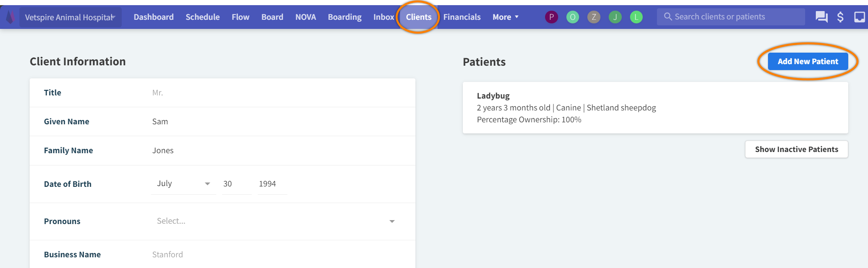Switch to the Boarding tab
The width and height of the screenshot is (868, 268).
[x=344, y=17]
